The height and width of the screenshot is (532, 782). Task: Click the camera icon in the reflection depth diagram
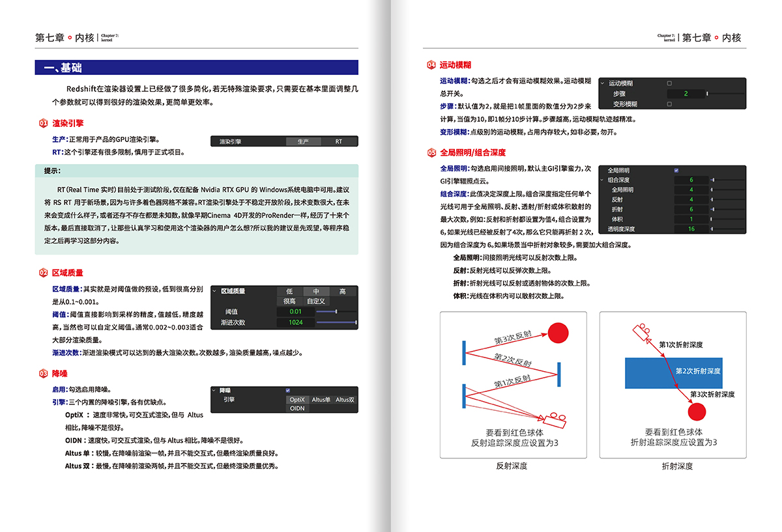pos(554,417)
